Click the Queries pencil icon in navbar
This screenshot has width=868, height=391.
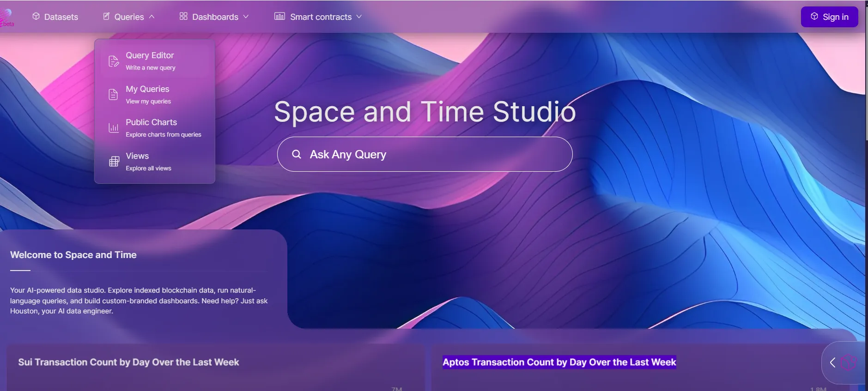click(106, 17)
